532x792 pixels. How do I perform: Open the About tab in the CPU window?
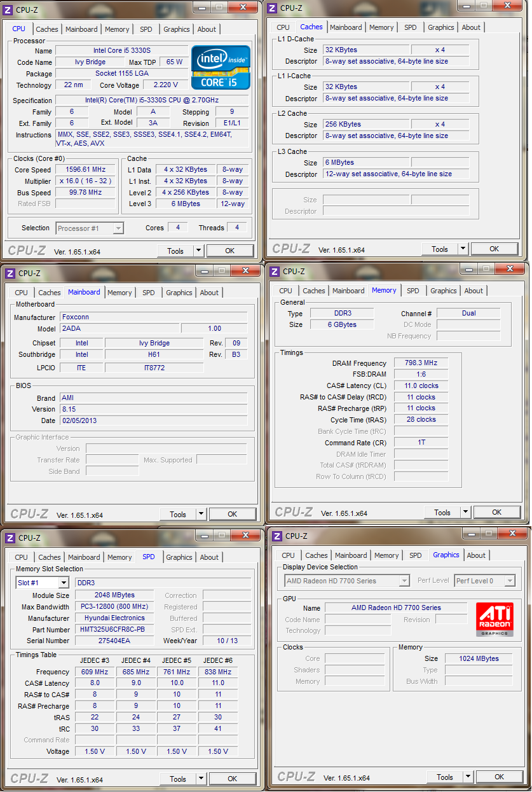(207, 29)
